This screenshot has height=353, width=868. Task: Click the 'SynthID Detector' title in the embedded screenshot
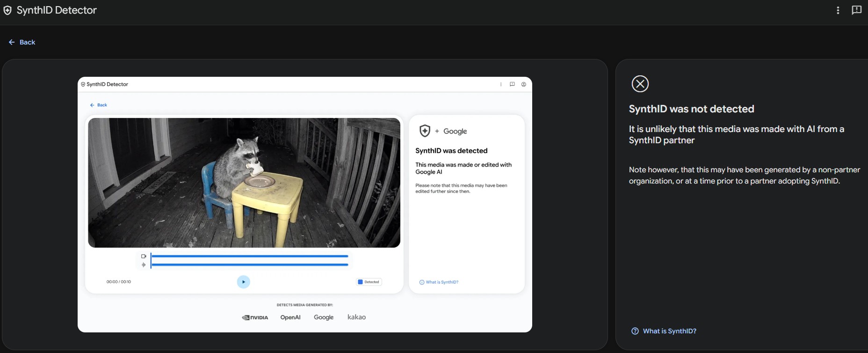pos(107,84)
